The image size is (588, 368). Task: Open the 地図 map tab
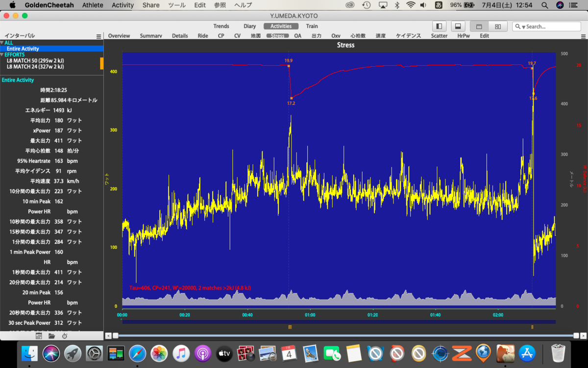(x=256, y=36)
